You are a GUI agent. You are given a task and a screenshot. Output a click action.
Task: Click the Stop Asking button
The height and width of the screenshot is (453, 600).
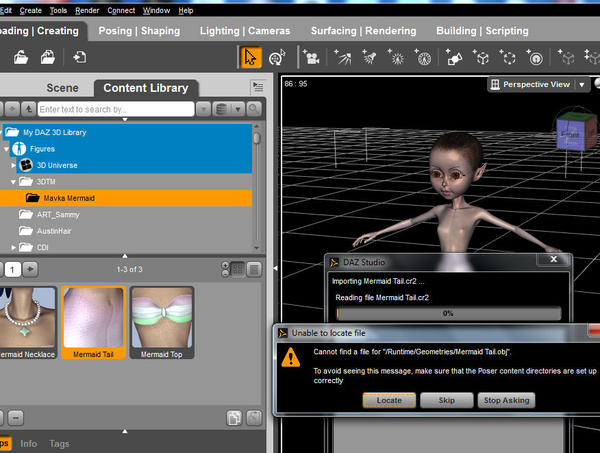(x=506, y=400)
